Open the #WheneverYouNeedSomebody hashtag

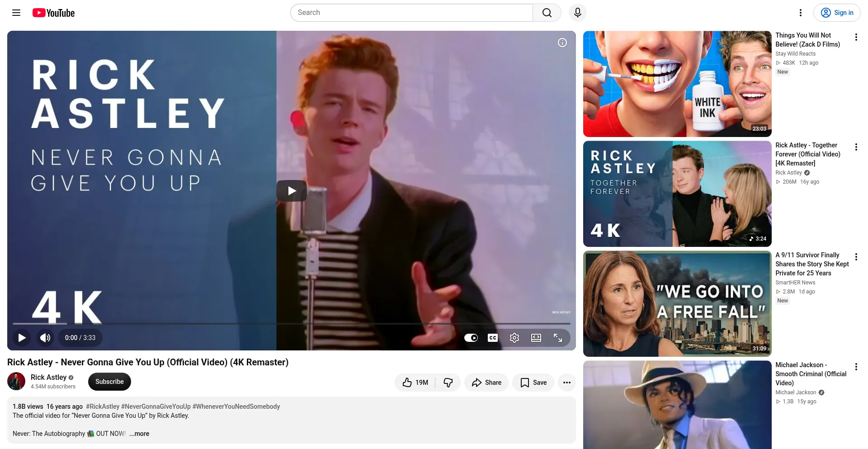click(x=236, y=406)
